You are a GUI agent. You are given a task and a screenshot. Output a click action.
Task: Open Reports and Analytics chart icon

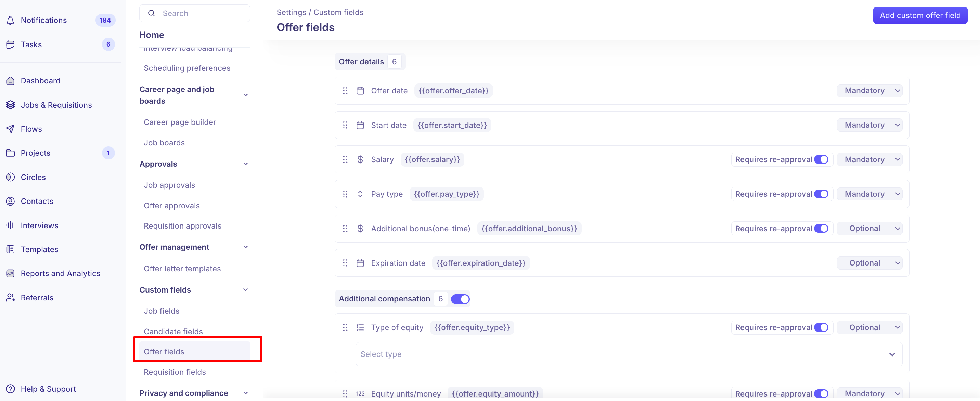[10, 273]
